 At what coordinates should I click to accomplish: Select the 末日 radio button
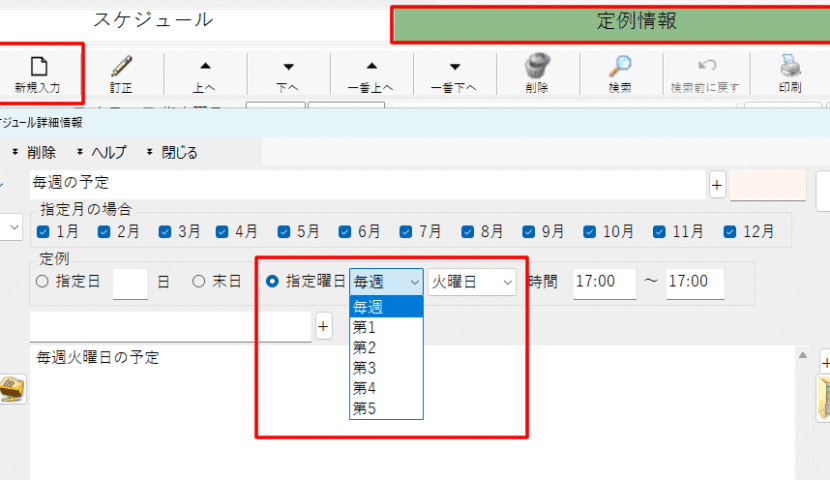[x=198, y=282]
